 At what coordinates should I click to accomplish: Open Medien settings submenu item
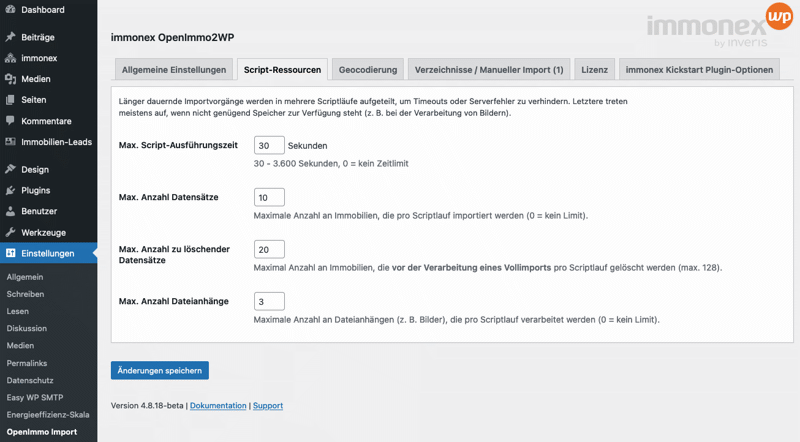tap(20, 346)
